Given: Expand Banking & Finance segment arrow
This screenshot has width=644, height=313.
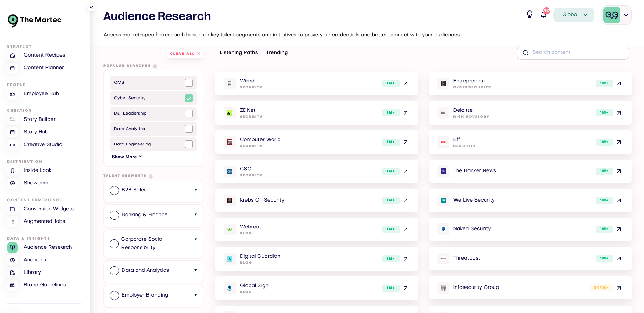Looking at the screenshot, I should (196, 214).
